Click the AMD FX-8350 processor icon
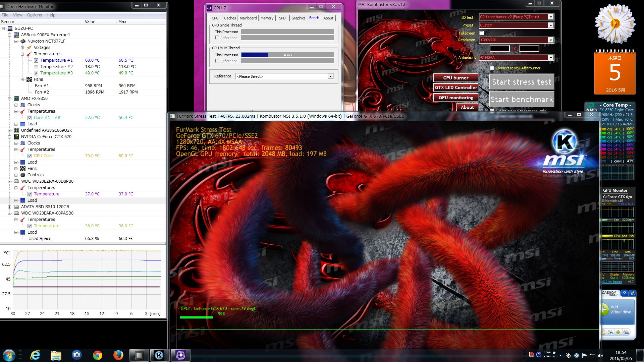Screen dimensions: 644x362 16,99
